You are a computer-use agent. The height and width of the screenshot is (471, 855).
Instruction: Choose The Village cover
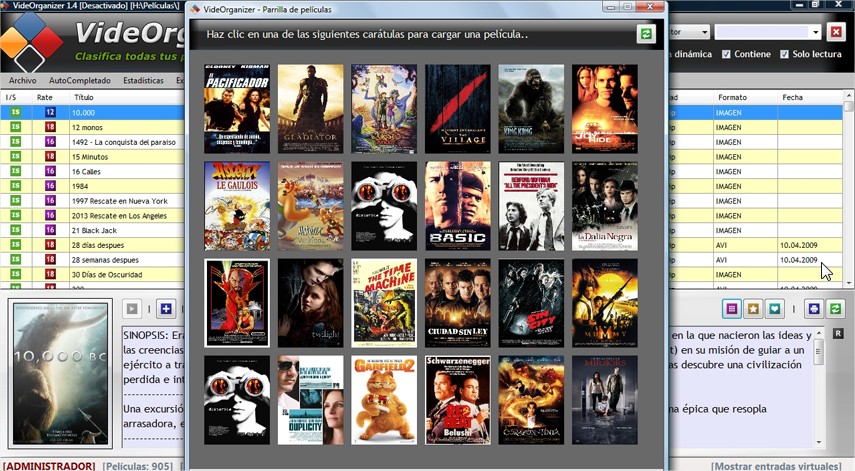click(457, 109)
